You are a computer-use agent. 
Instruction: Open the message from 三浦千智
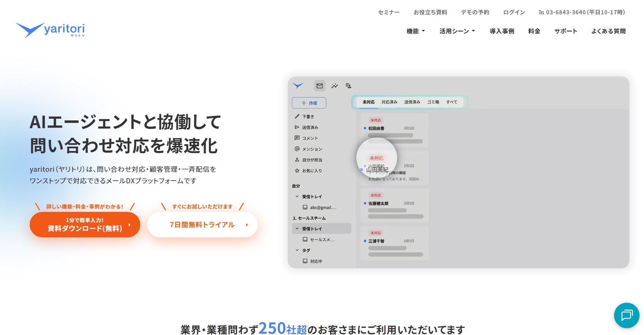click(x=394, y=243)
